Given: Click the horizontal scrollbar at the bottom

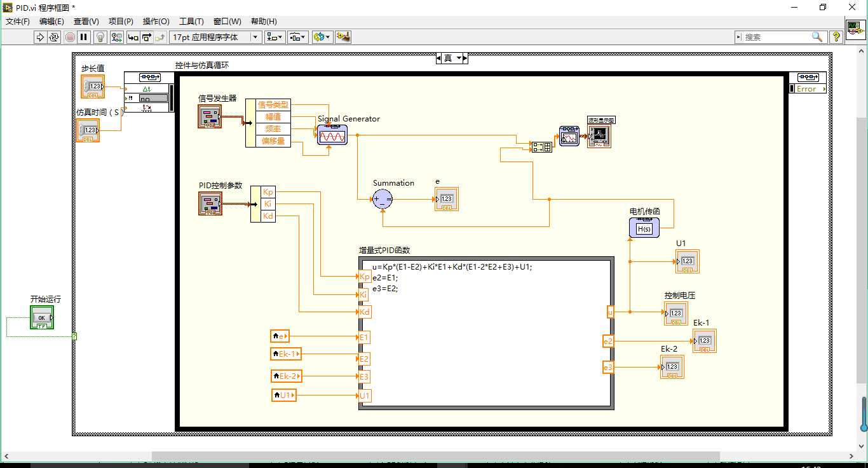Looking at the screenshot, I should point(435,456).
